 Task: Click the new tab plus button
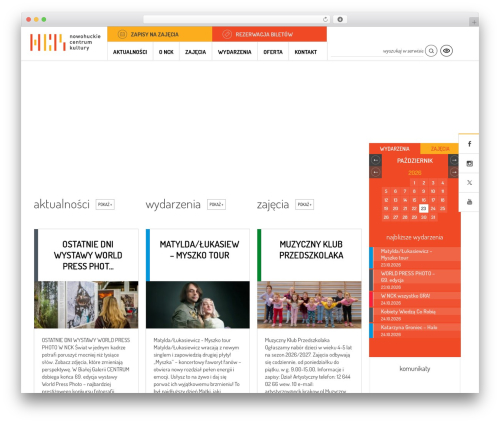pos(474,22)
